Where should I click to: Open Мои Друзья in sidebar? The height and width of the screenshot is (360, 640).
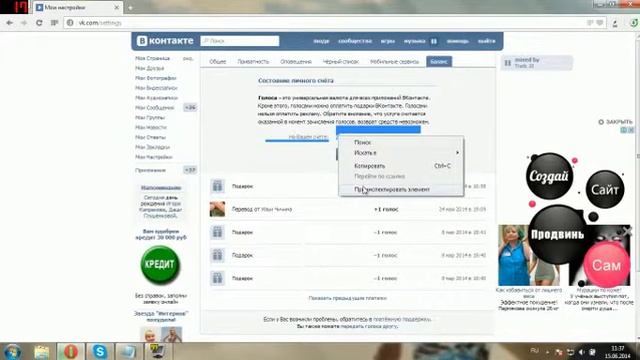point(149,68)
